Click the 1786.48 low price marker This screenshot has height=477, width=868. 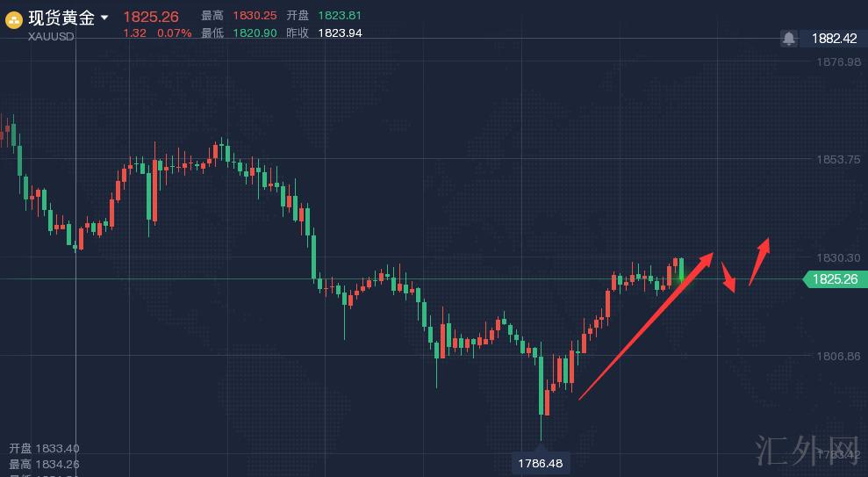tap(541, 463)
